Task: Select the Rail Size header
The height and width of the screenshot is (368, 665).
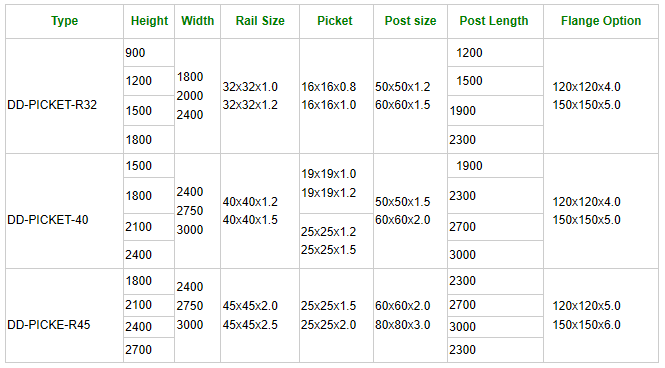Action: click(260, 21)
